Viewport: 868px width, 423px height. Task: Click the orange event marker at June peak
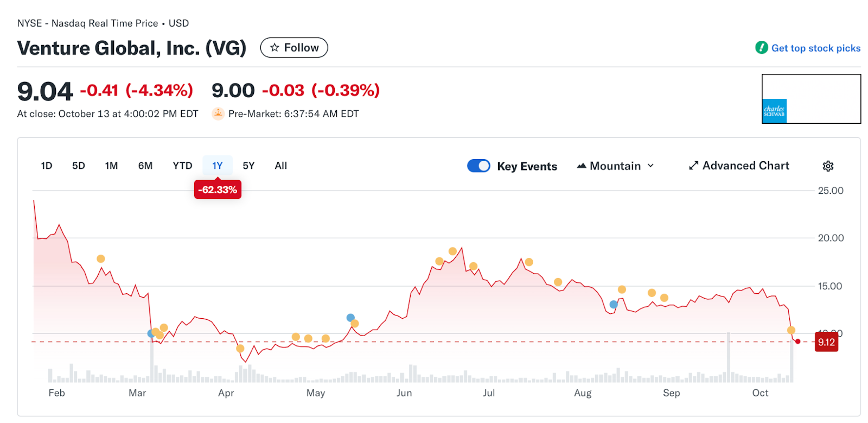click(453, 251)
